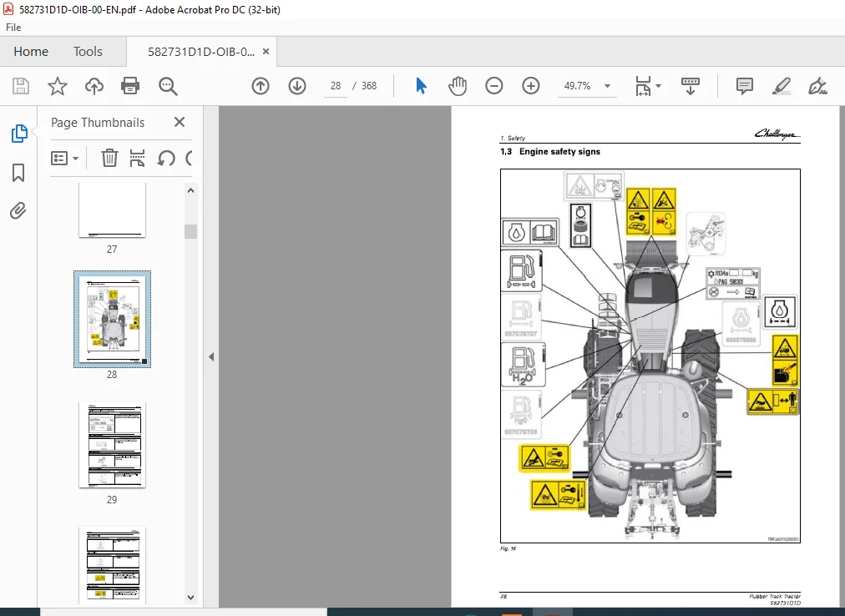Click the print pages thumbnail icon
The height and width of the screenshot is (616, 845).
[x=138, y=159]
